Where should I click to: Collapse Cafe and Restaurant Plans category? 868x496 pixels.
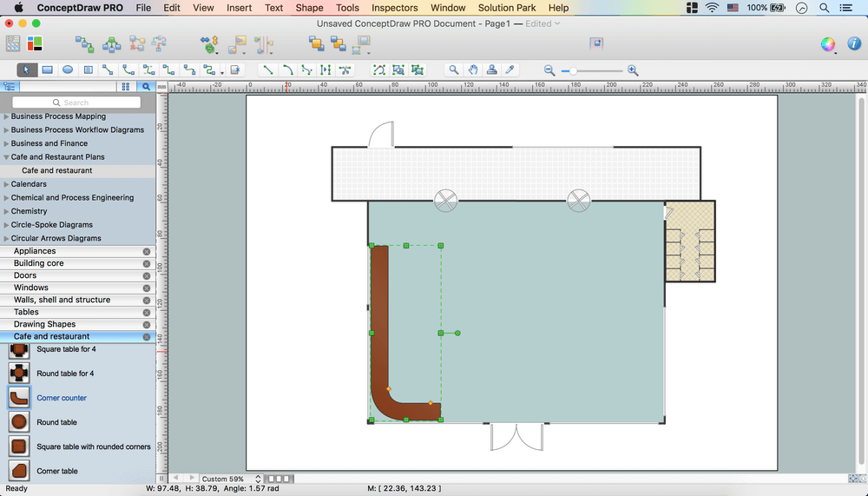pyautogui.click(x=7, y=157)
